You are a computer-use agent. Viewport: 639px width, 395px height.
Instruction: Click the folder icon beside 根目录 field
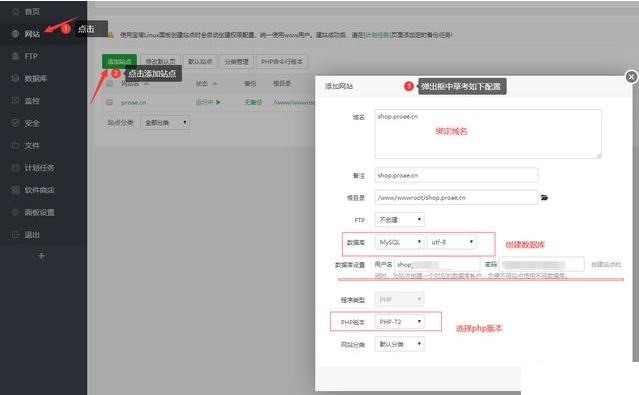click(544, 198)
